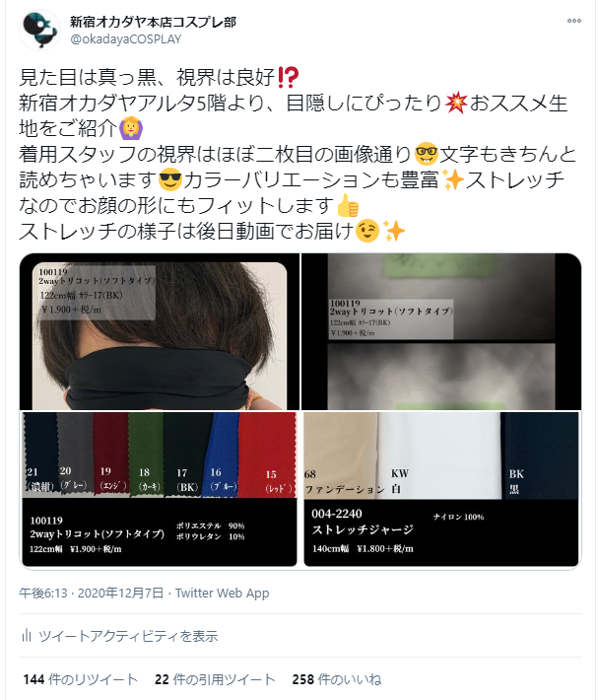This screenshot has height=700, width=598.
Task: Click the tweet timestamp 午後6:13 2020年12月7日
Action: point(91,593)
